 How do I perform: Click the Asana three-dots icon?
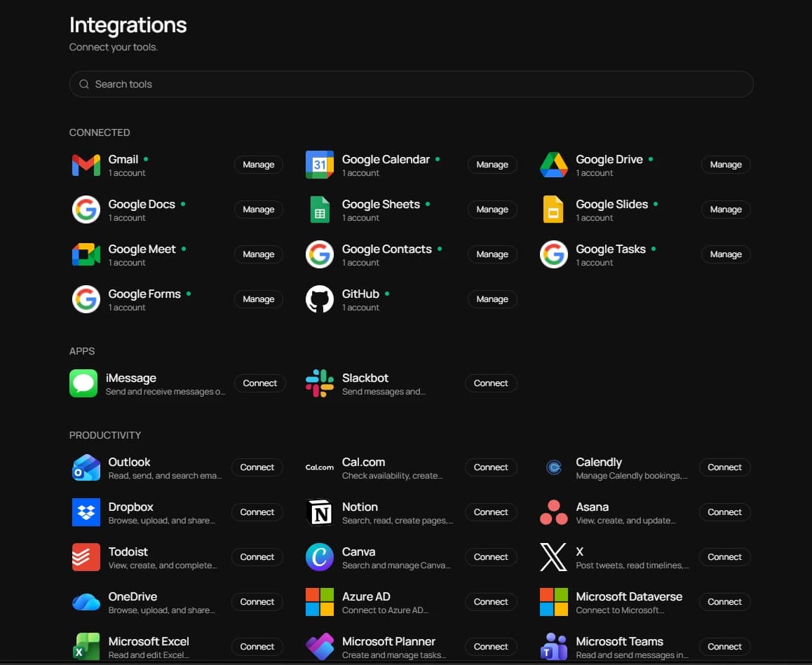pyautogui.click(x=553, y=512)
